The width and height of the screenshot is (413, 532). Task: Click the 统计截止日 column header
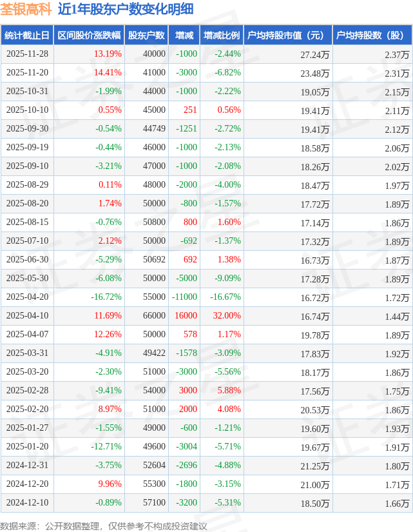pos(26,35)
